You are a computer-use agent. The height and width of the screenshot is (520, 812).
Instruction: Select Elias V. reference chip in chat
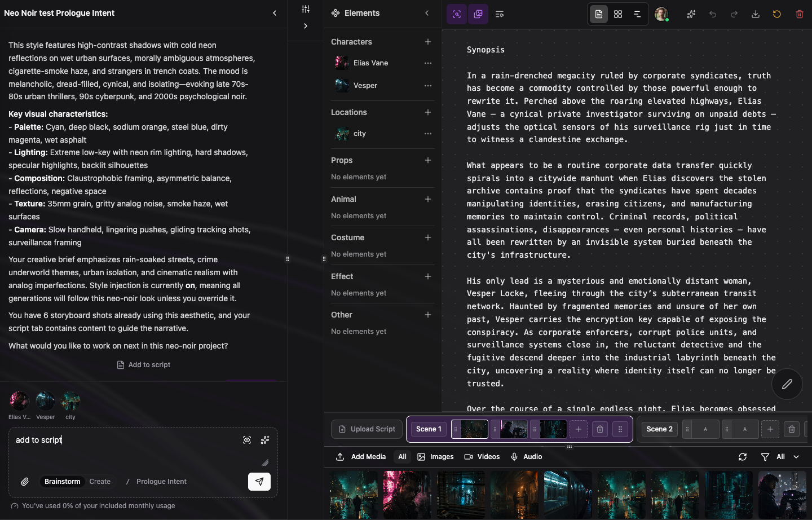(19, 406)
